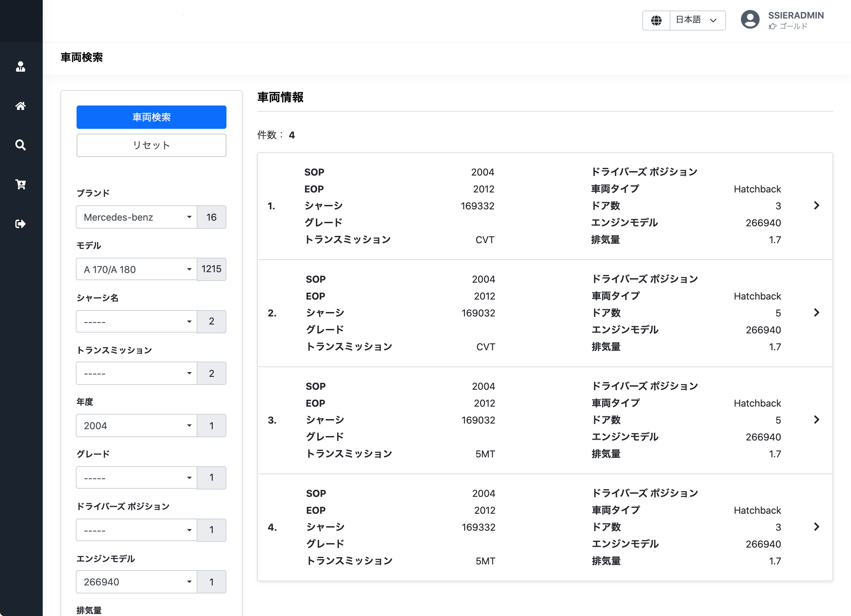Click chassis value 169332 in result 1
Viewport: 851px width, 616px height.
[477, 206]
